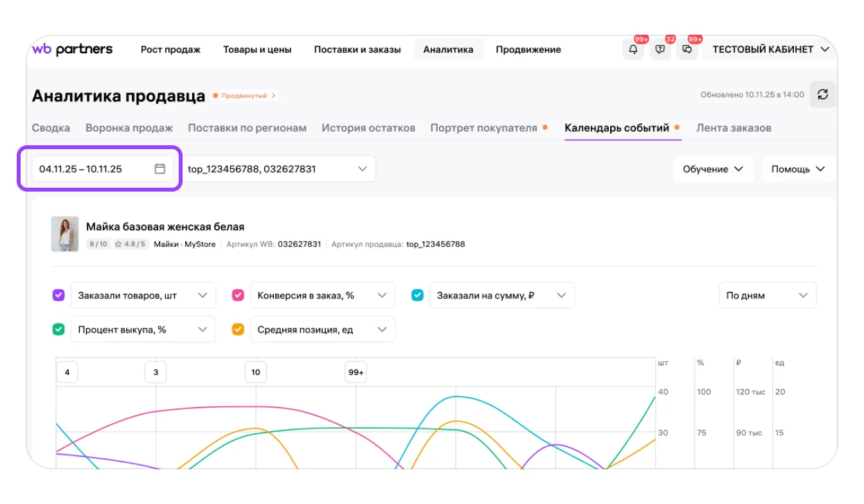This screenshot has width=864, height=504.
Task: Uncheck the purple Заказали товаров checkbox
Action: 59,296
